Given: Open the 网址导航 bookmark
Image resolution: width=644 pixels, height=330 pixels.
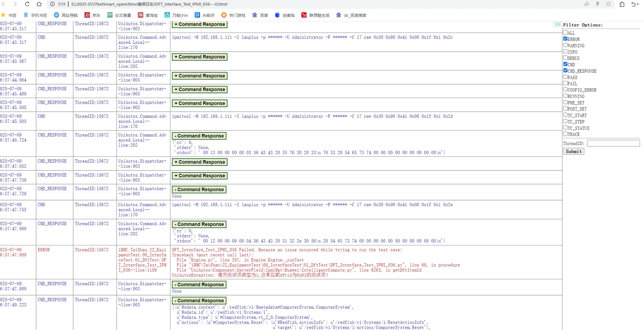Looking at the screenshot, I should pyautogui.click(x=66, y=15).
